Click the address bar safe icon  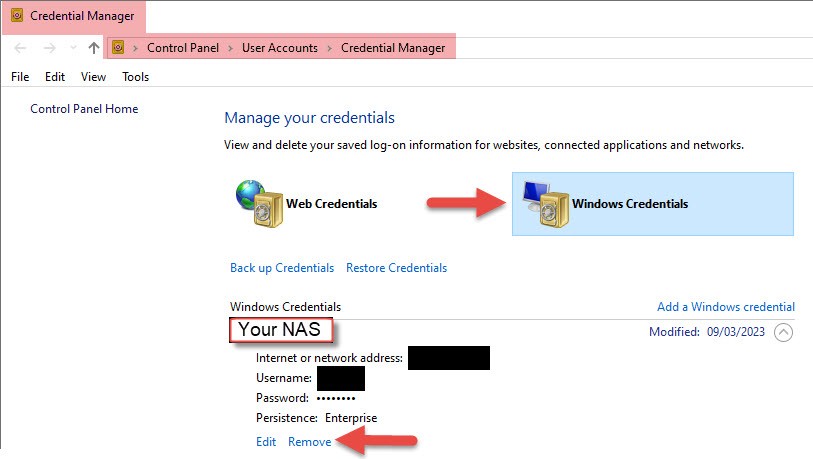pos(119,48)
